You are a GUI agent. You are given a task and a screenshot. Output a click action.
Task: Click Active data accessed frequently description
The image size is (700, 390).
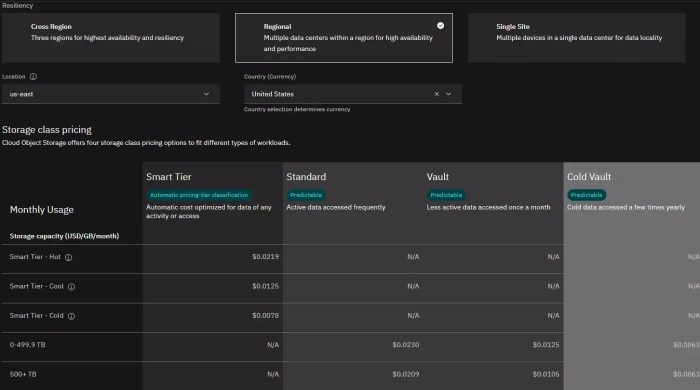pos(336,207)
